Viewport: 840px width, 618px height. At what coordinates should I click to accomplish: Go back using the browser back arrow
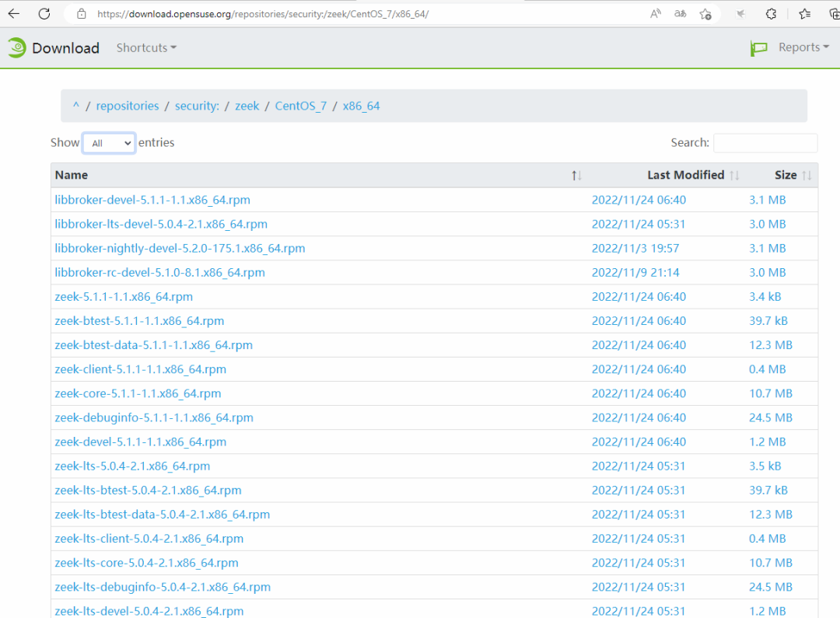point(14,14)
